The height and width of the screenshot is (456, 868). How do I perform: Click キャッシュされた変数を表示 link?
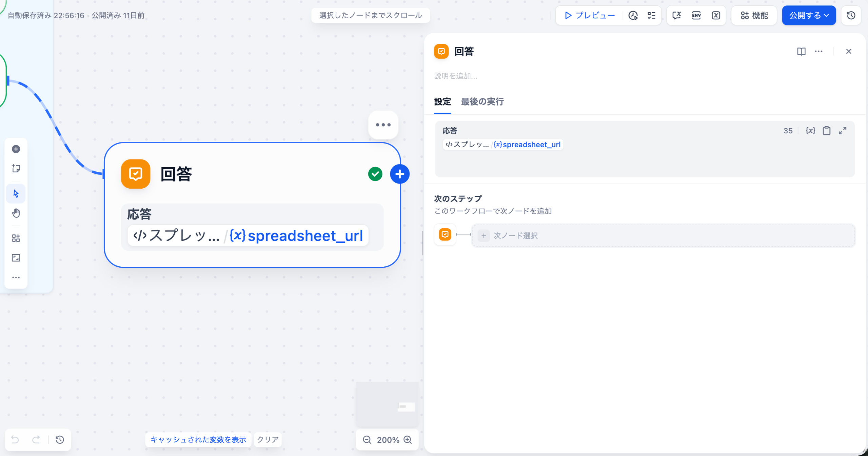pyautogui.click(x=198, y=440)
